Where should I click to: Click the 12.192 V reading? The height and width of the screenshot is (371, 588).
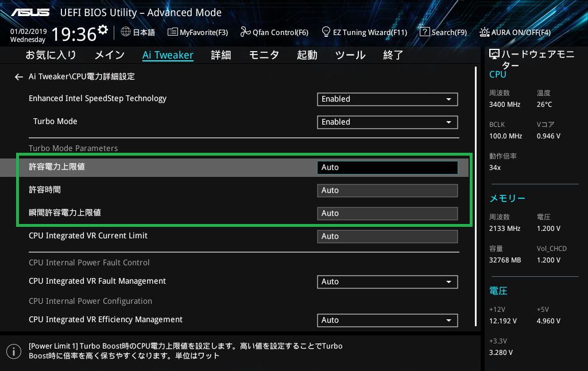coord(503,321)
